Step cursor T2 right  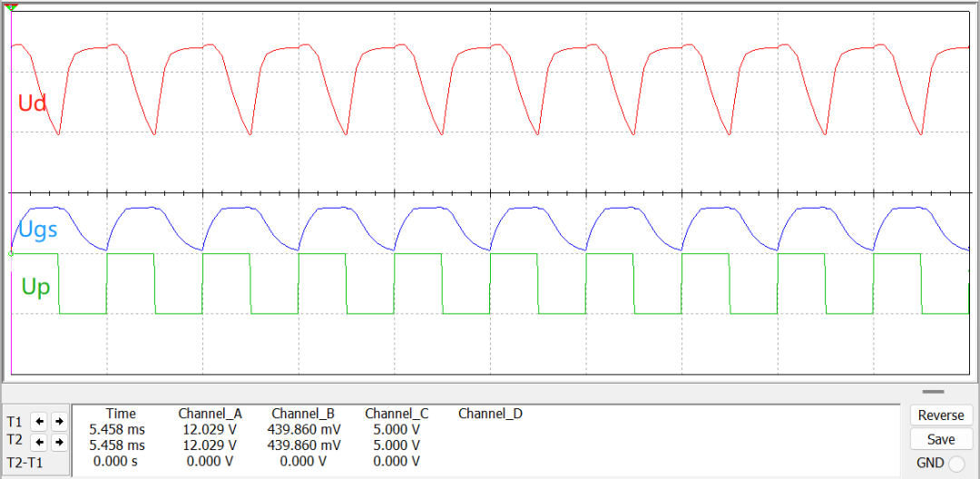tap(58, 442)
